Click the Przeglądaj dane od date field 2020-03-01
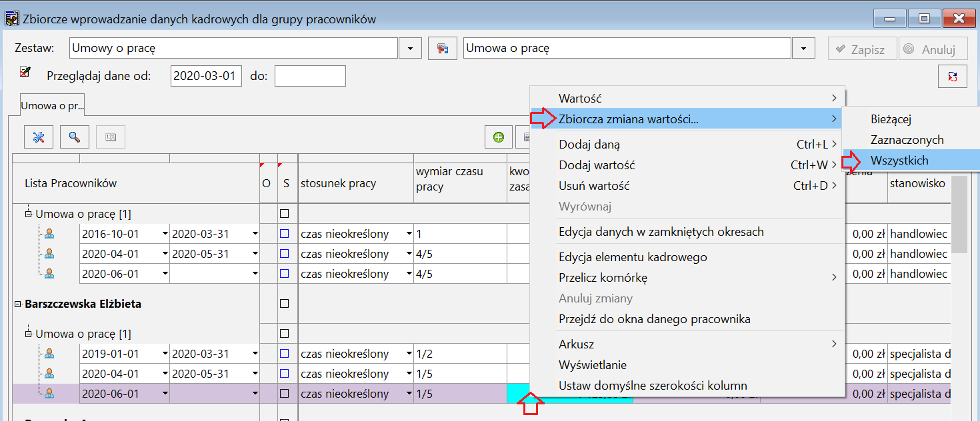The width and height of the screenshot is (980, 421). [206, 76]
